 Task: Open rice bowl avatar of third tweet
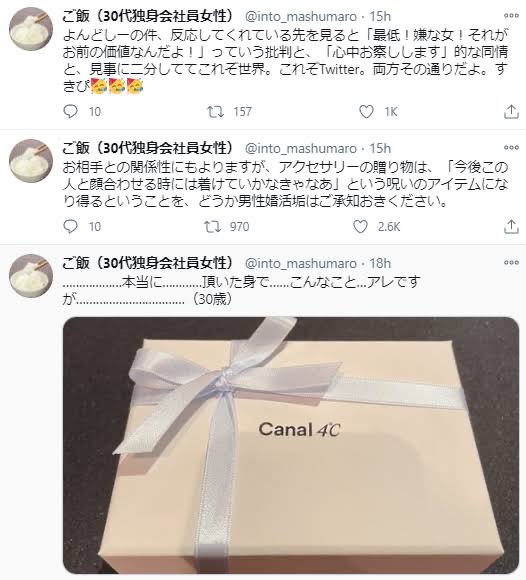tap(31, 276)
